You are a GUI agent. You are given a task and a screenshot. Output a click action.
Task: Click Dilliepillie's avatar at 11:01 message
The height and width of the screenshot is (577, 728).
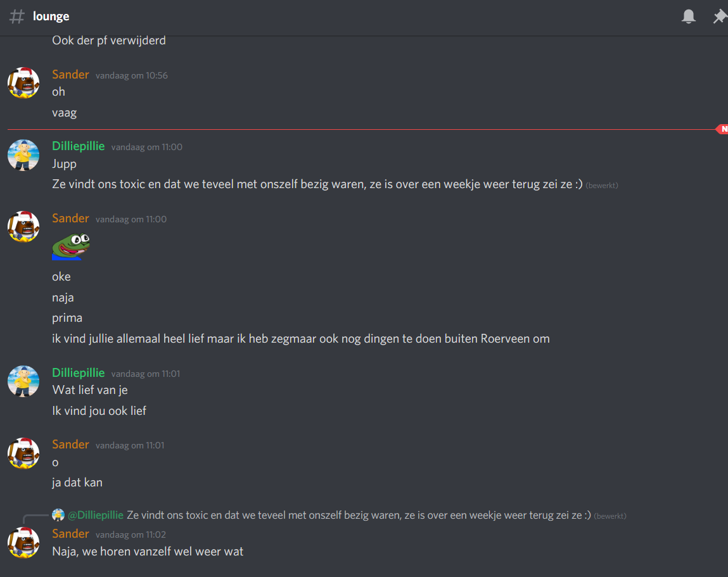[23, 381]
